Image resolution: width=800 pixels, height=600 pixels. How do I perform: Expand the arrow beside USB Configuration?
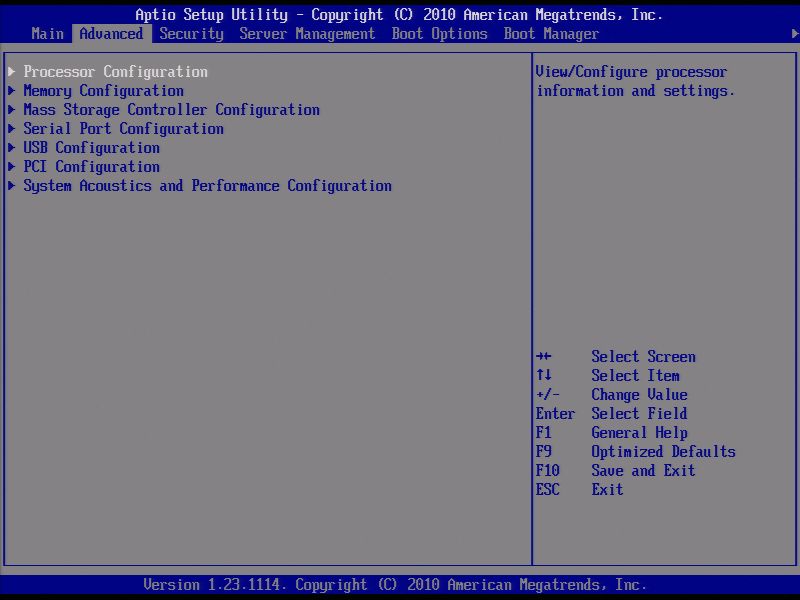tap(12, 147)
